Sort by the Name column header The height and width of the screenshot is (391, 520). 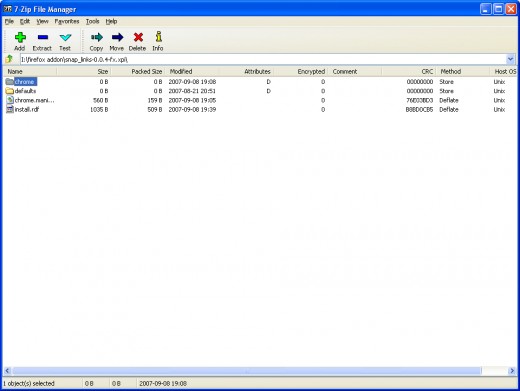(x=30, y=71)
